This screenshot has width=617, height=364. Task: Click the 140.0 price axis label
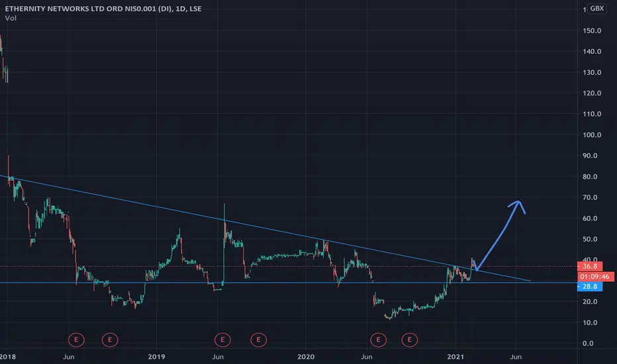click(592, 52)
